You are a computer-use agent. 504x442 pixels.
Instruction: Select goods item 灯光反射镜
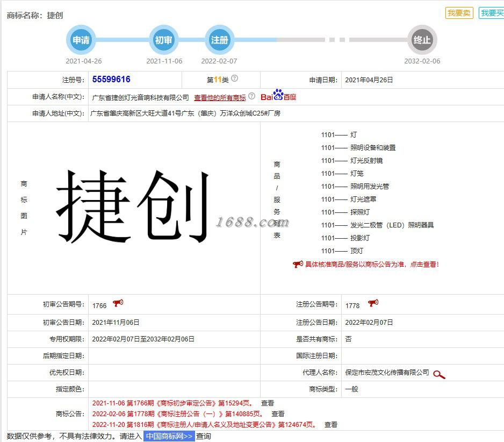click(366, 161)
